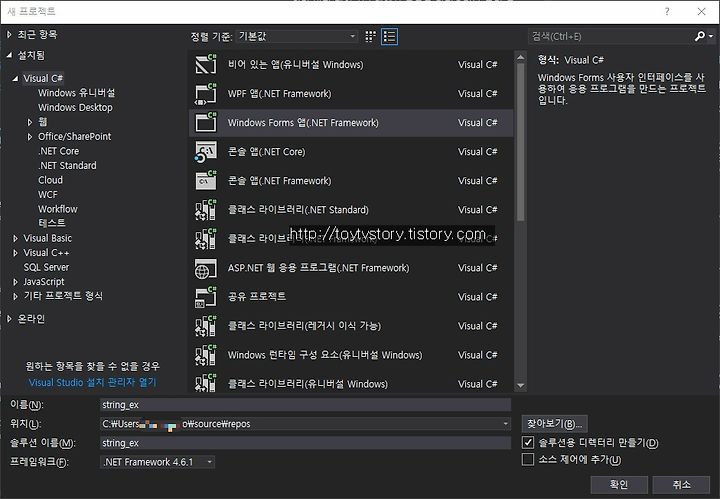Click the template list scrollbar thumb
This screenshot has width=720, height=499.
coord(520,142)
